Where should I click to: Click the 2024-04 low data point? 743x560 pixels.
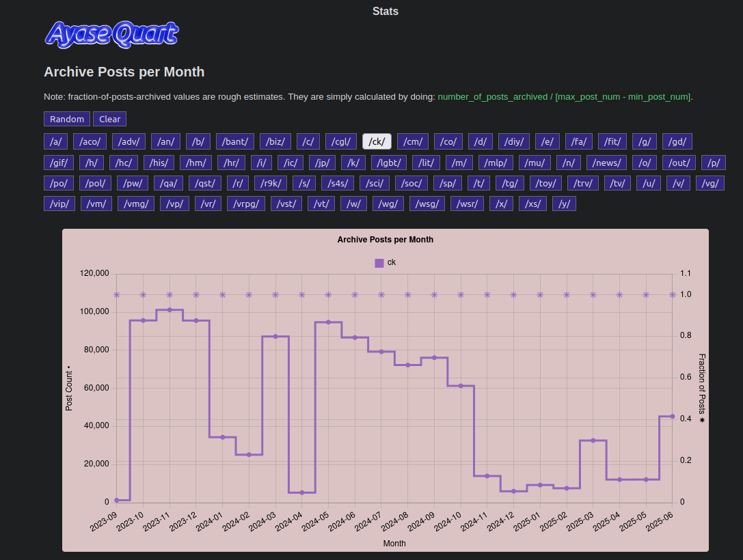coord(302,493)
